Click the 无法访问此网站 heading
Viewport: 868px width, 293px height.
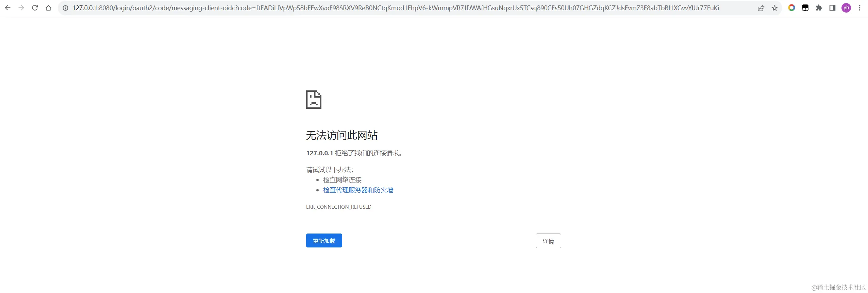pos(342,135)
